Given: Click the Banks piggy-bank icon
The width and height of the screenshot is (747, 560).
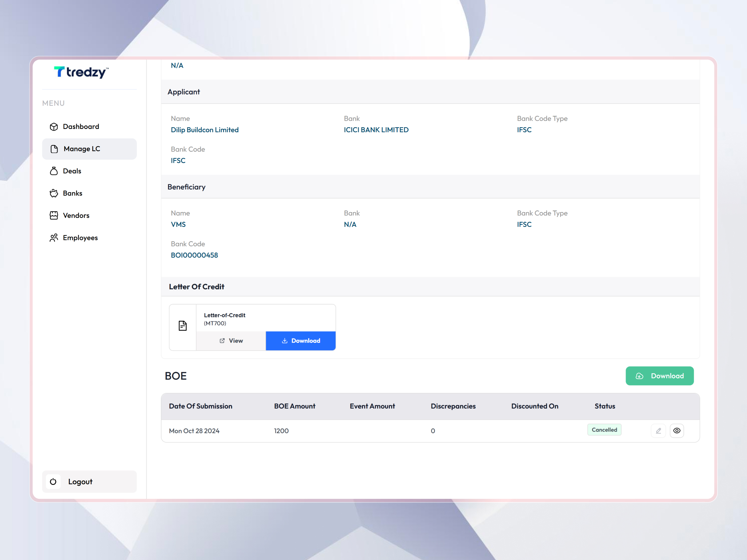Looking at the screenshot, I should click(54, 193).
